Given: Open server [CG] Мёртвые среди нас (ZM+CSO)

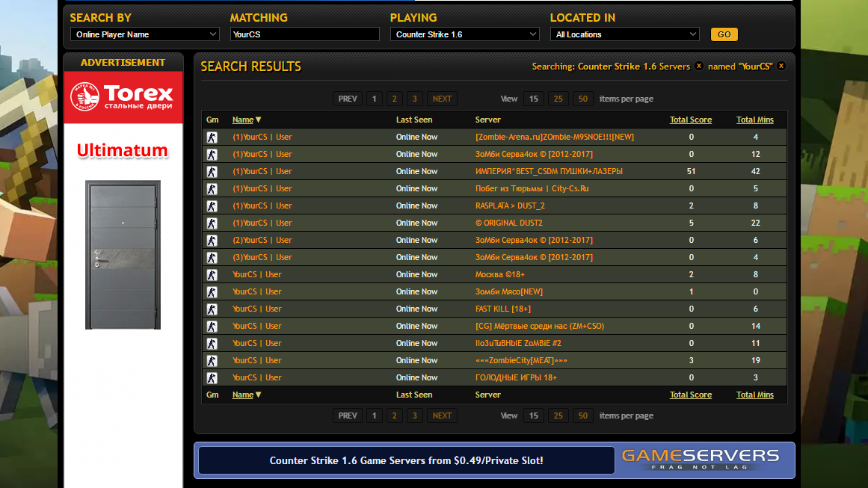Looking at the screenshot, I should (539, 326).
